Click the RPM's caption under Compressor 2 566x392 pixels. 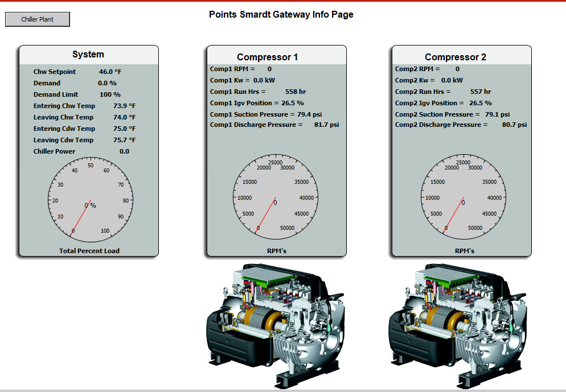pos(465,251)
